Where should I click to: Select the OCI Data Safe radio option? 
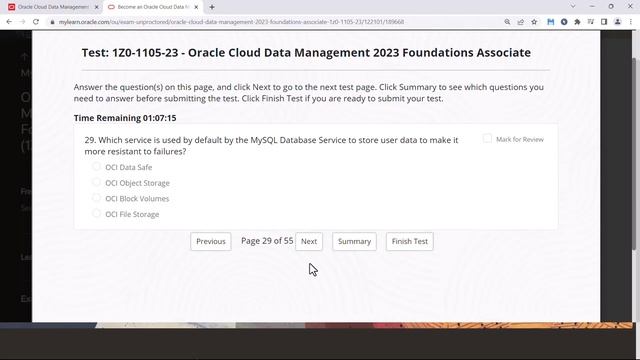96,166
